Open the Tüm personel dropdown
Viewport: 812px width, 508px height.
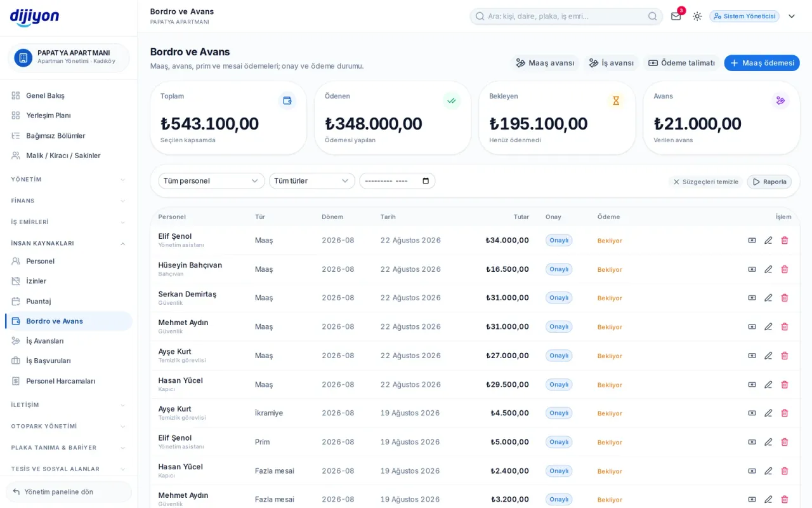click(x=211, y=181)
